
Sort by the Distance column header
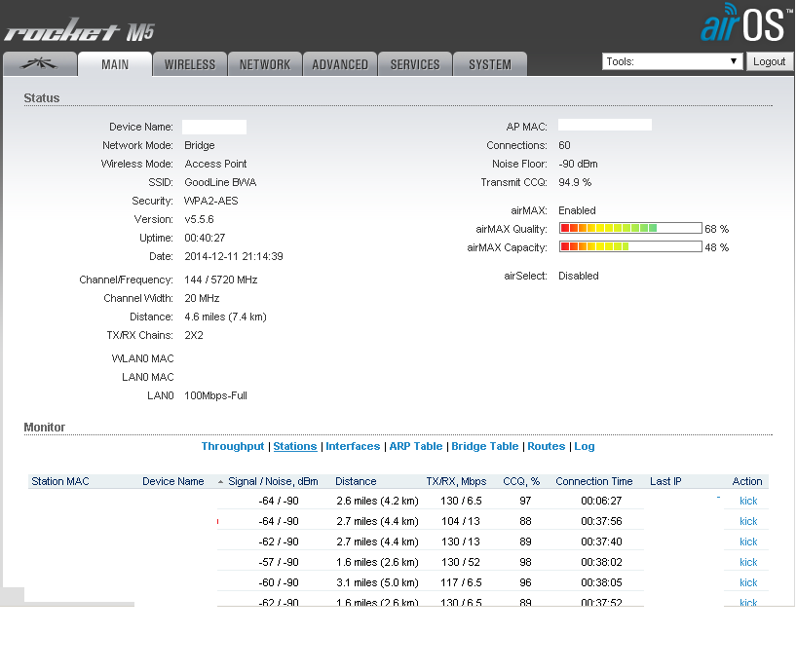[356, 481]
